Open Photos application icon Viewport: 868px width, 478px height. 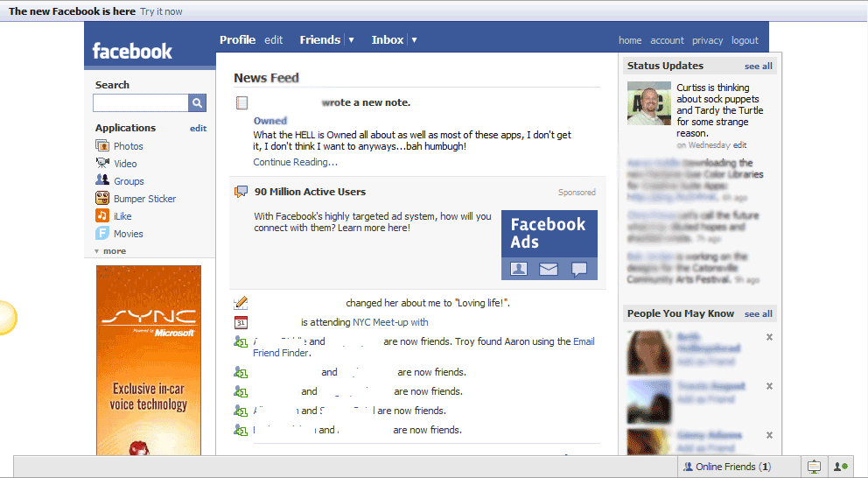[x=102, y=145]
